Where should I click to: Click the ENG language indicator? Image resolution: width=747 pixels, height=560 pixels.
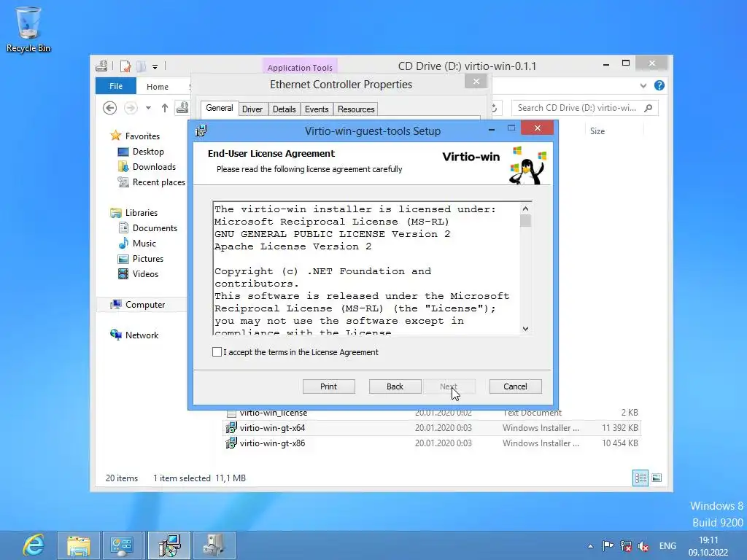click(x=667, y=545)
